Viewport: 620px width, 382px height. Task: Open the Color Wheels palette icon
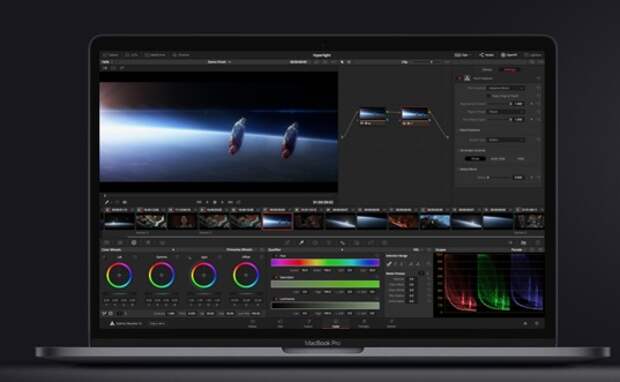pyautogui.click(x=134, y=242)
